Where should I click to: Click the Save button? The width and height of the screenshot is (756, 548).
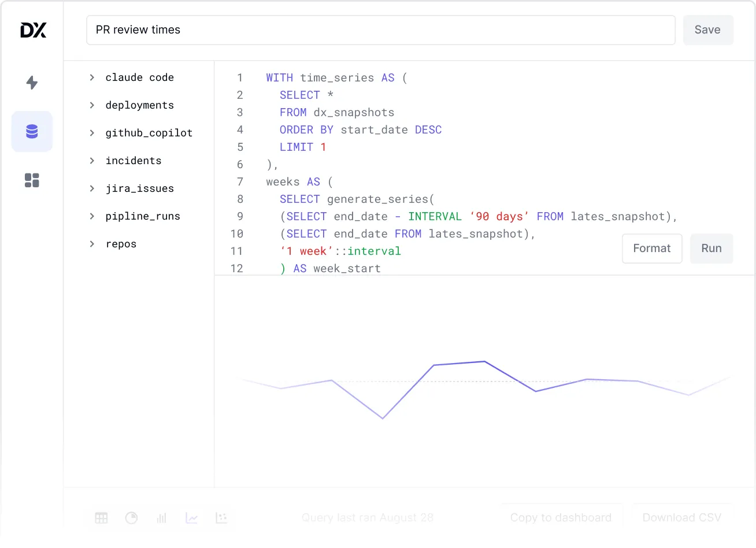pyautogui.click(x=707, y=30)
